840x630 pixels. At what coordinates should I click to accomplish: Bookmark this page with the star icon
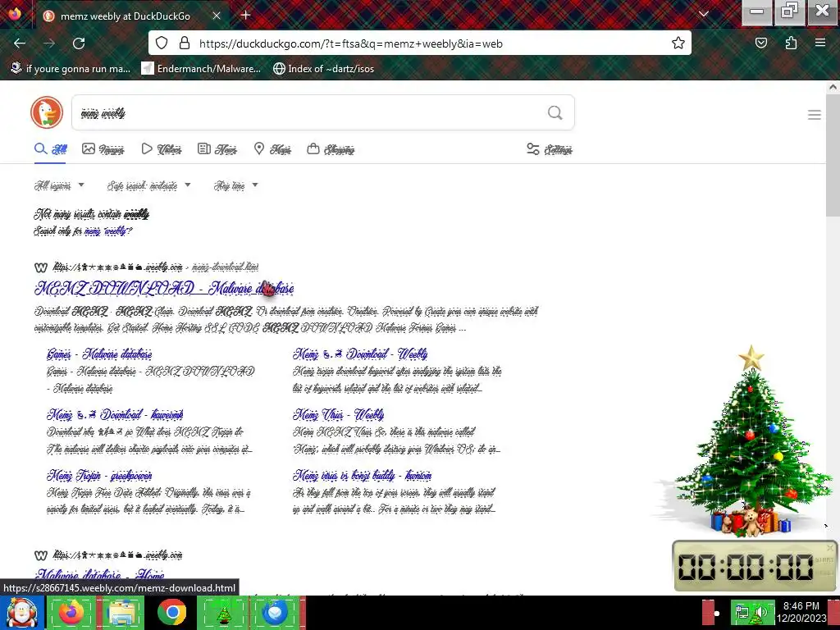(x=678, y=43)
